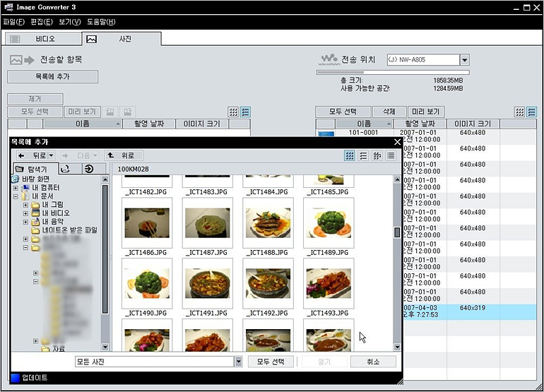Click the folder tree vertical scrollbar thumb
This screenshot has width=544, height=392.
click(x=105, y=249)
